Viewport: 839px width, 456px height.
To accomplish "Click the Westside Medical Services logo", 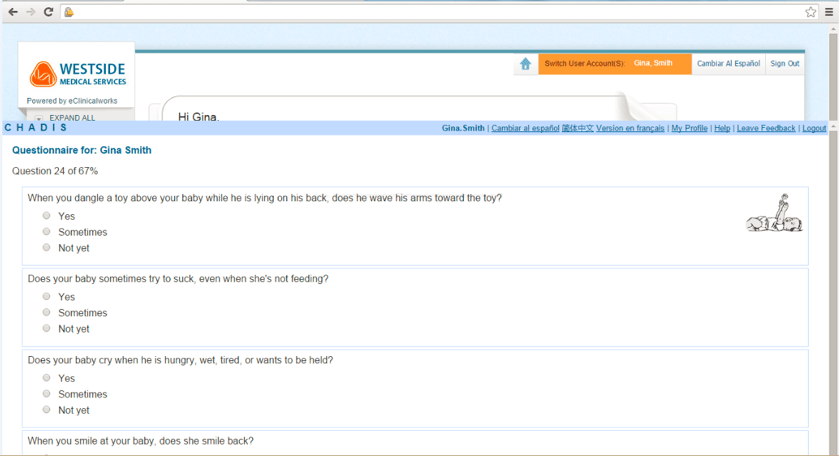I will [x=78, y=74].
